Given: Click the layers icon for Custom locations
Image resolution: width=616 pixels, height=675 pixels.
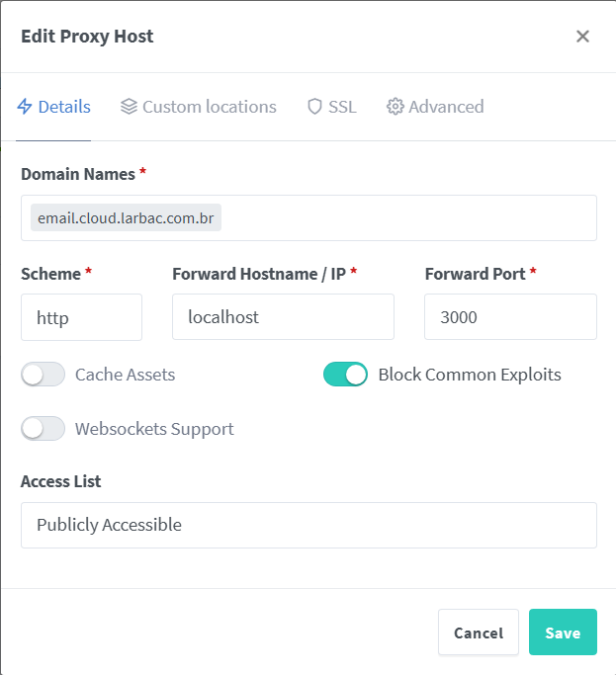Looking at the screenshot, I should (129, 107).
